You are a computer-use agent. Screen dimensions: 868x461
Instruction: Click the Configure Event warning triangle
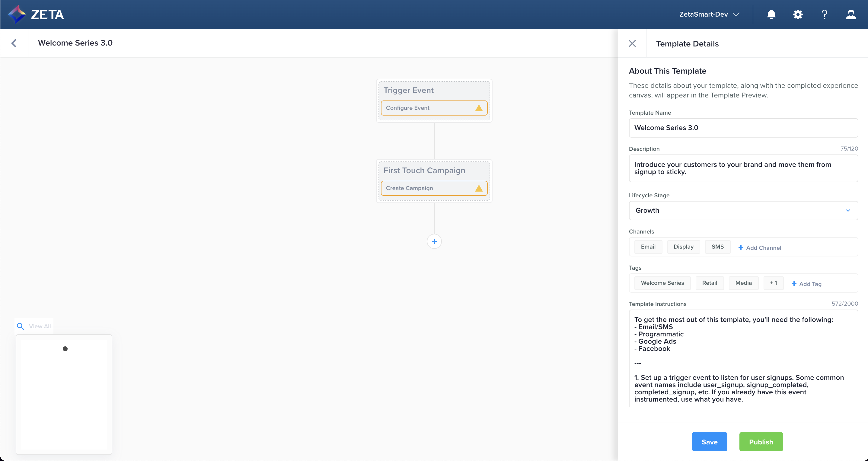pyautogui.click(x=478, y=108)
